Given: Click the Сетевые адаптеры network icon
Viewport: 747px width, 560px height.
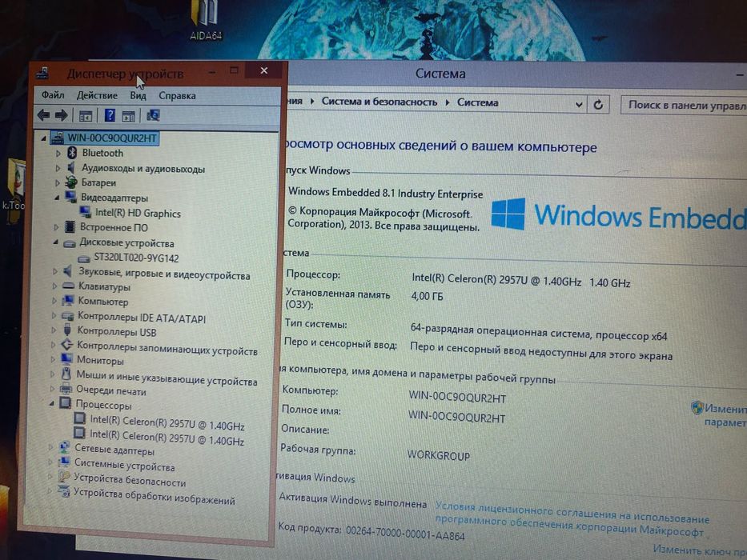Looking at the screenshot, I should [x=64, y=448].
